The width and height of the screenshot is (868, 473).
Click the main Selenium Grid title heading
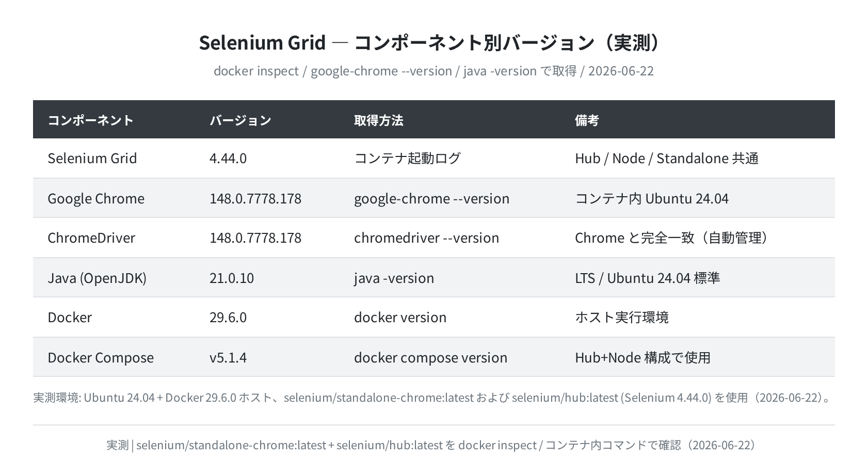pos(429,42)
